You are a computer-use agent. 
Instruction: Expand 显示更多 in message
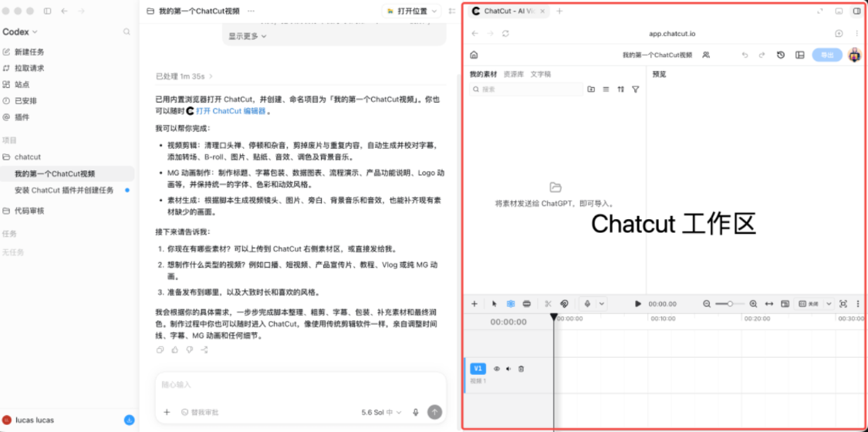[248, 36]
